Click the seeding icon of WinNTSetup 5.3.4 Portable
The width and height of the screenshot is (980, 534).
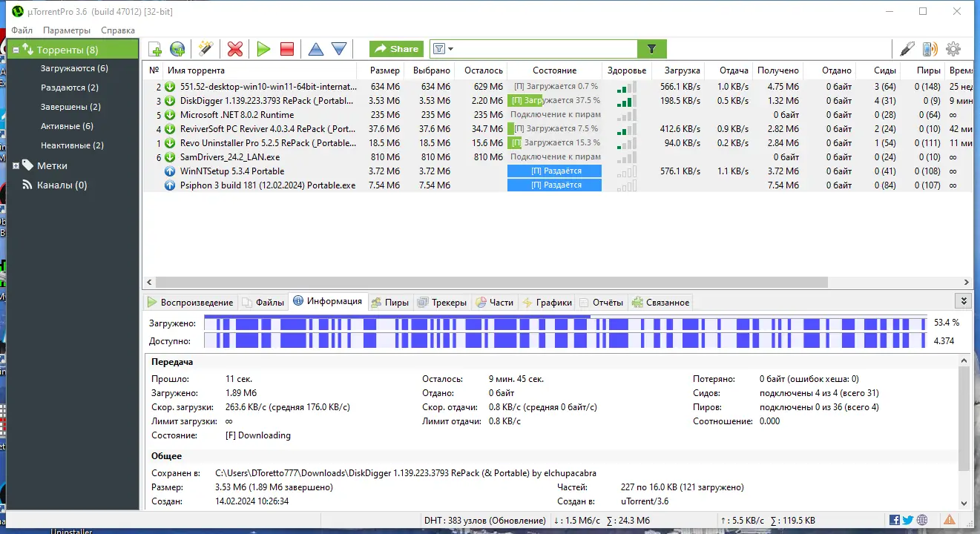(x=170, y=171)
